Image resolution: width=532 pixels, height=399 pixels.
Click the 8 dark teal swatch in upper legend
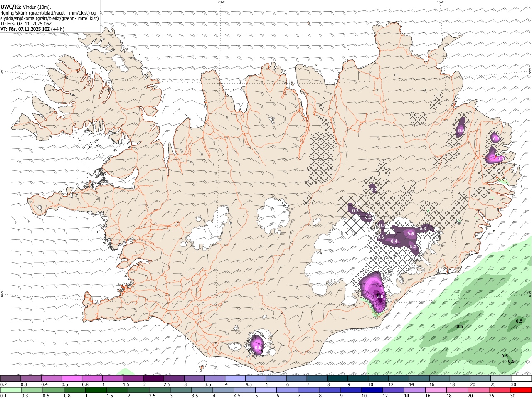pos(337,378)
